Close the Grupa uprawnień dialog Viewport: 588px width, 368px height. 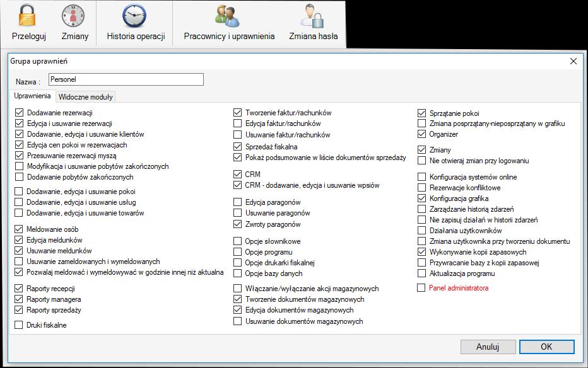(573, 61)
